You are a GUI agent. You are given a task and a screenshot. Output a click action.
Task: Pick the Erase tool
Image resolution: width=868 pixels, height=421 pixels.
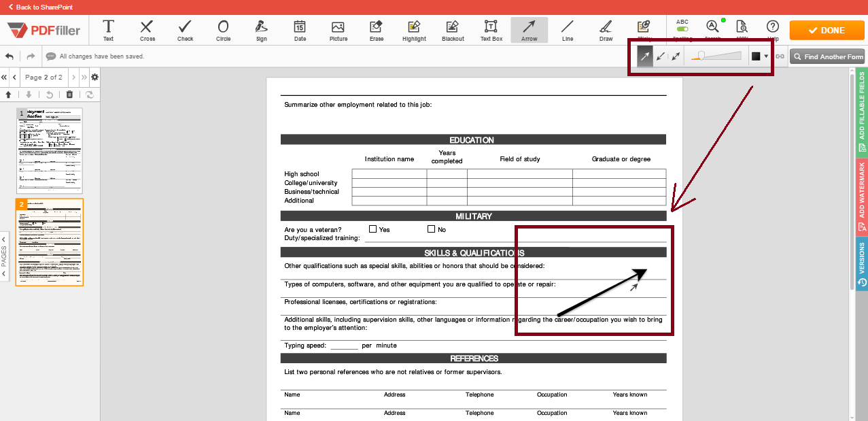376,30
